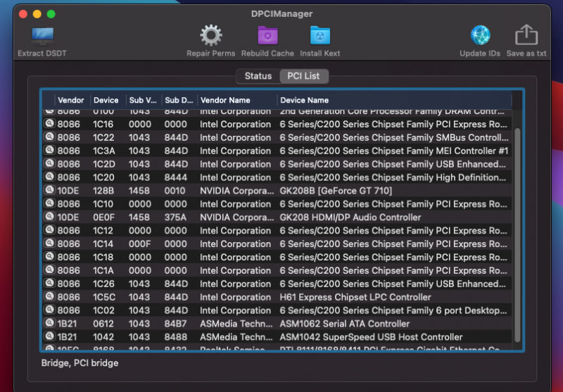Click magnifier icon on 1C16 row

tap(49, 124)
